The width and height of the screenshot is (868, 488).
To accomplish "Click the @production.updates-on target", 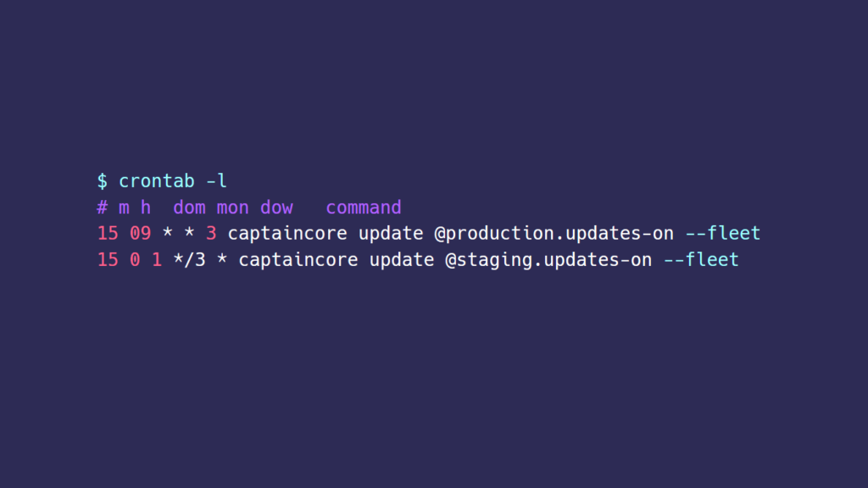I will pyautogui.click(x=554, y=234).
